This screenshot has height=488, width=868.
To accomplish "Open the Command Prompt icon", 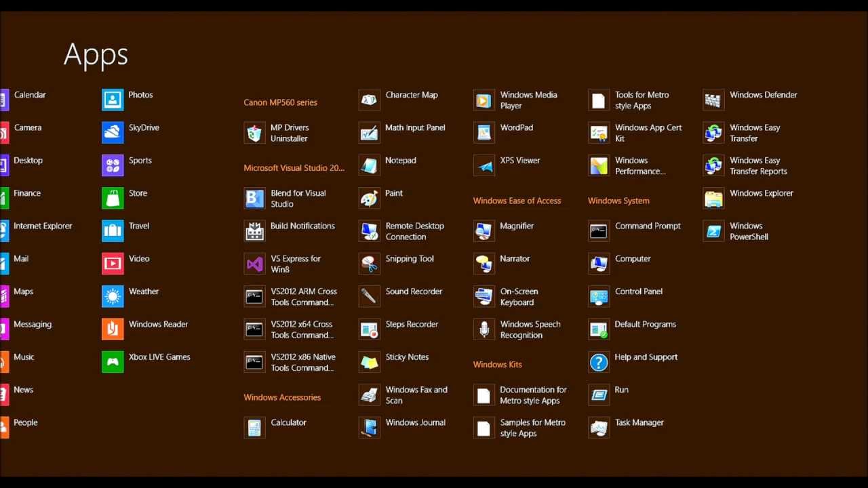I will point(599,231).
